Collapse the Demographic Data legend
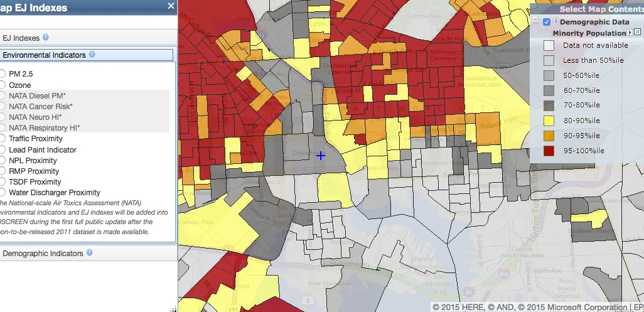The image size is (644, 312). tap(535, 21)
